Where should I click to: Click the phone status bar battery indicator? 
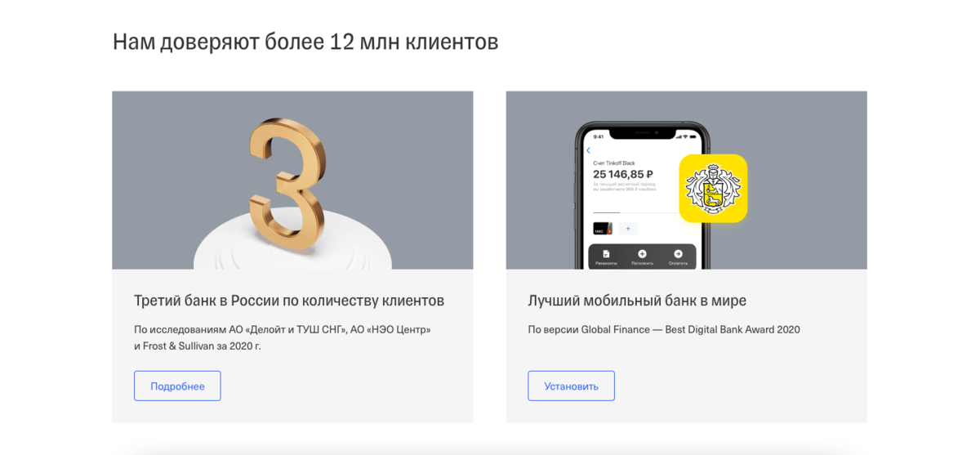point(693,136)
